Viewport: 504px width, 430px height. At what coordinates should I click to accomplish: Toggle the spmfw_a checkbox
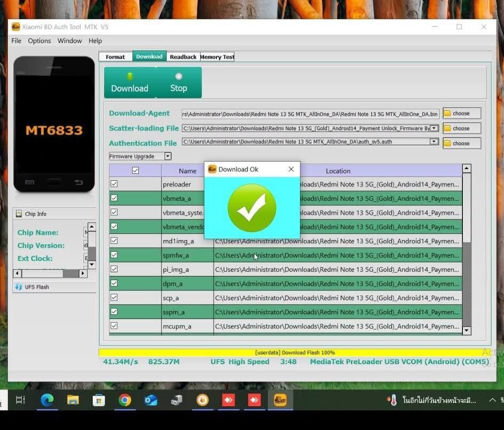[x=114, y=254]
